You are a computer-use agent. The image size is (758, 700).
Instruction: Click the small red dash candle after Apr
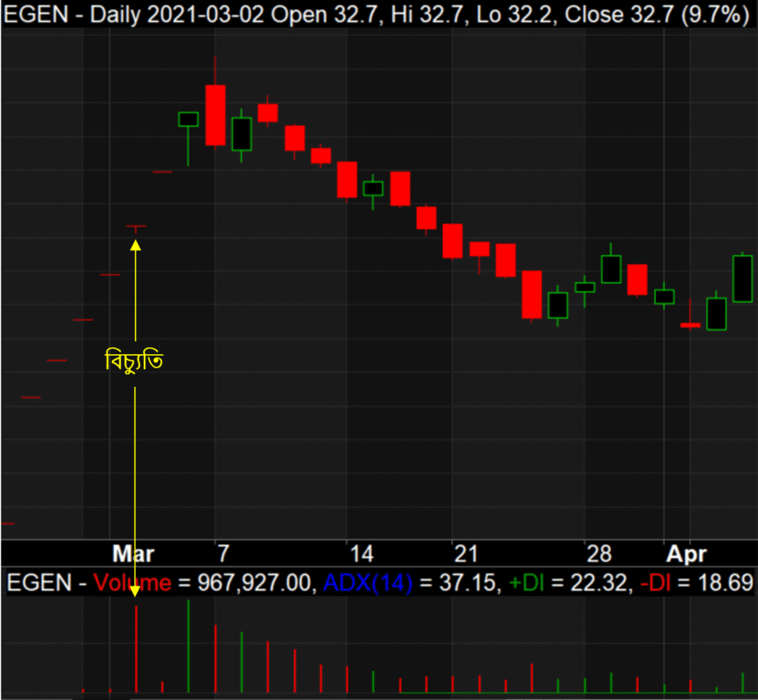(690, 325)
